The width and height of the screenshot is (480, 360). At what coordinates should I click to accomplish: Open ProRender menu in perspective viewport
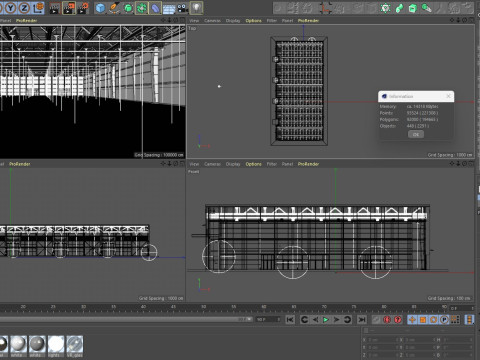(x=26, y=21)
